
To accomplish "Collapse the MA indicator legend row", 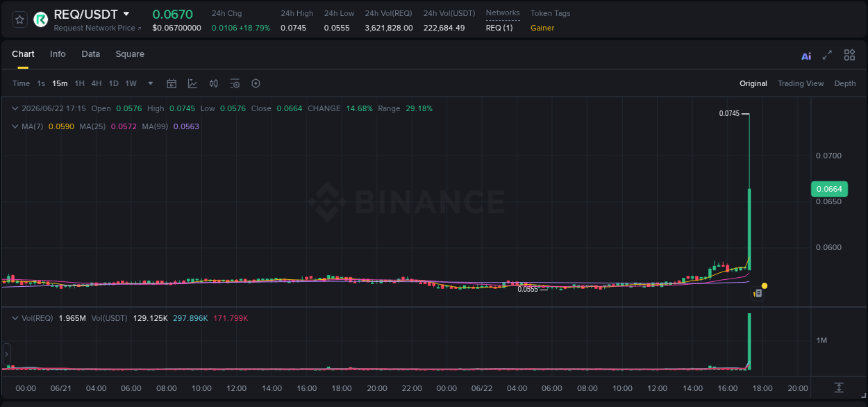I will point(15,126).
